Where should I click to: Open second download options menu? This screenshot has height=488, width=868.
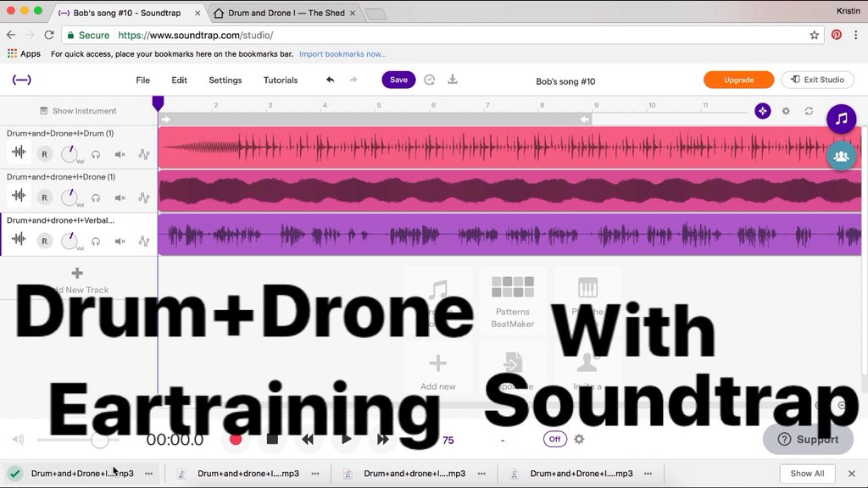pos(315,474)
